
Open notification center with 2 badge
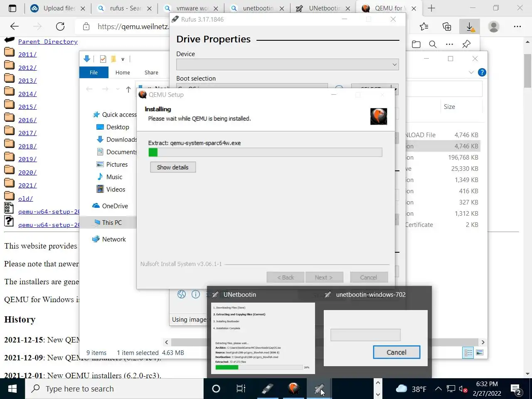click(x=517, y=389)
